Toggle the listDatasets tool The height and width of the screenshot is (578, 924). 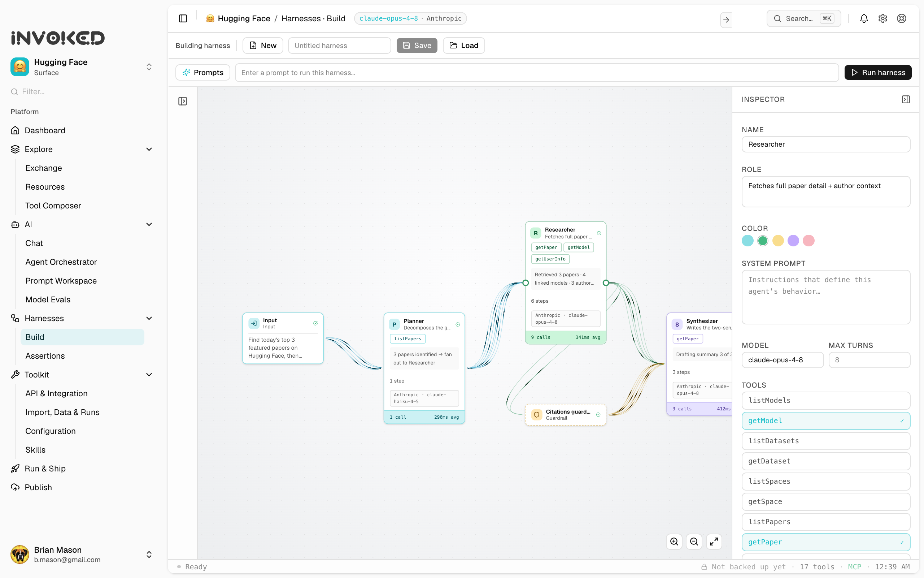coord(825,441)
